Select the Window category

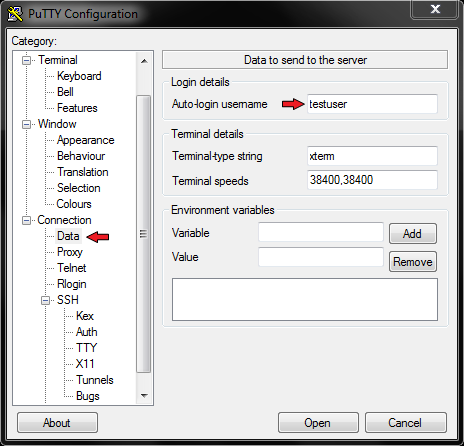click(x=57, y=124)
